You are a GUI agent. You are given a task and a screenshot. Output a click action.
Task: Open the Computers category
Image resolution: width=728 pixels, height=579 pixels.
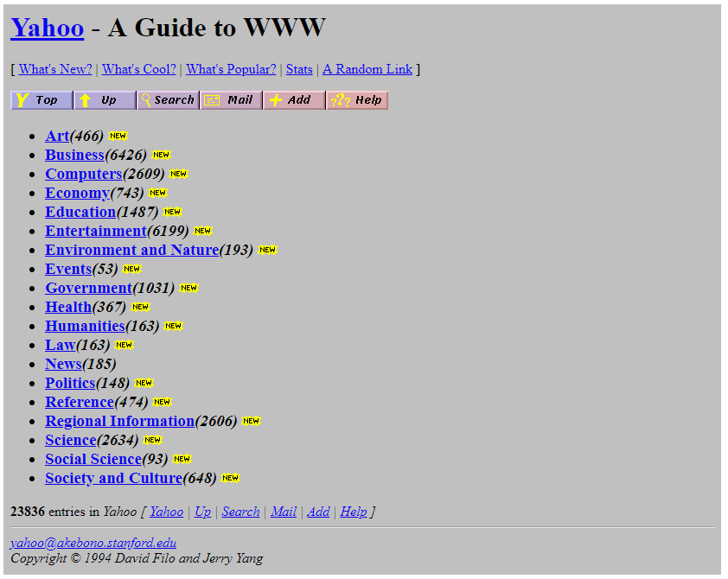[x=83, y=174]
